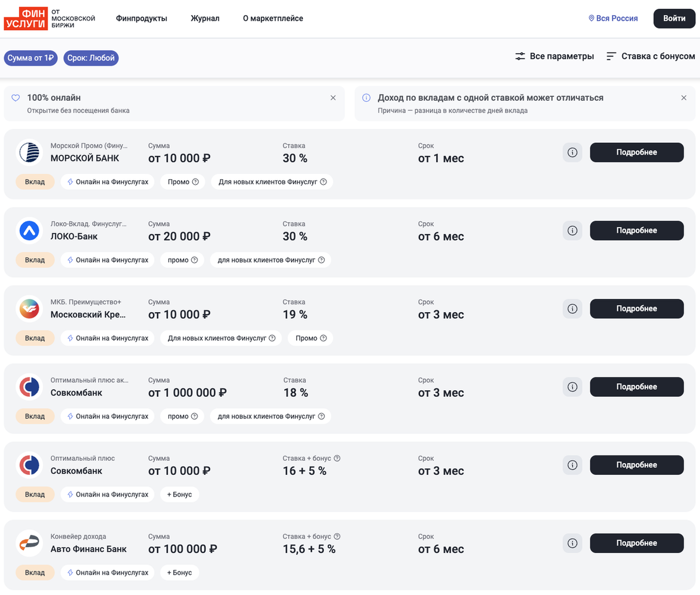Click question mark next to Ставка + бонус, Совкомбанк
This screenshot has width=700, height=595.
pos(337,459)
